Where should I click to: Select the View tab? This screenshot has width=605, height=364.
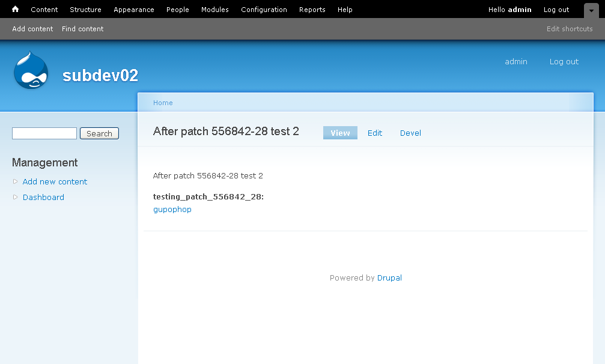pyautogui.click(x=340, y=133)
